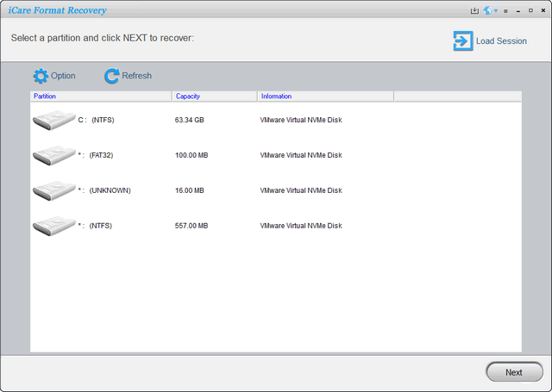
Task: Click the globe language icon
Action: click(x=486, y=11)
